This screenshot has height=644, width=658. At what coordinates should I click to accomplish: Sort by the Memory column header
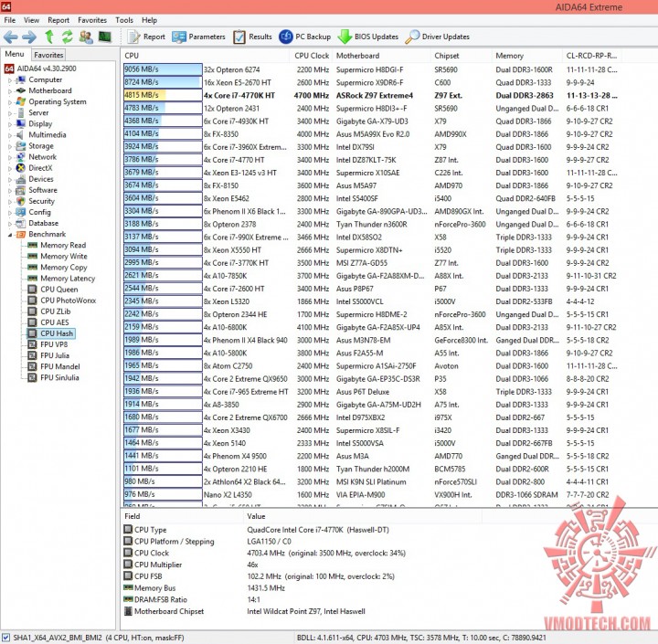pos(527,56)
